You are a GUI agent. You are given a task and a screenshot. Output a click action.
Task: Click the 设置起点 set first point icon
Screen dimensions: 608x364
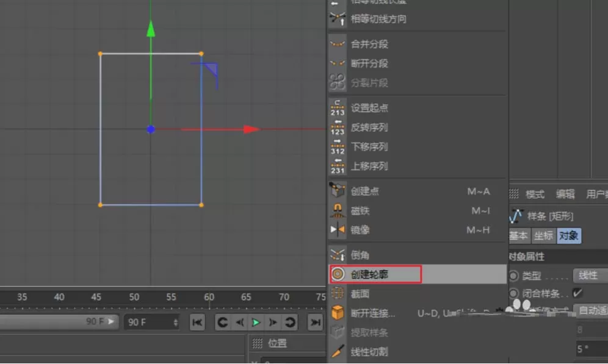pos(338,108)
